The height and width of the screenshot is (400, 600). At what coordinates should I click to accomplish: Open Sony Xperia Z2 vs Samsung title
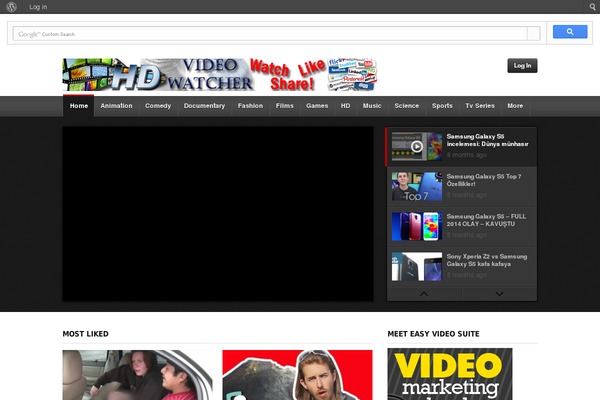(x=487, y=260)
